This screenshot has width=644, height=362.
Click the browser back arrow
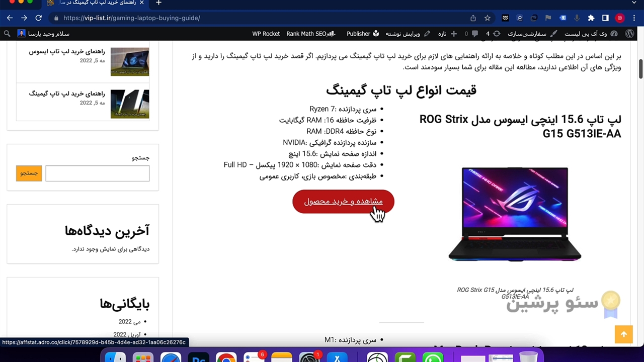pyautogui.click(x=10, y=18)
